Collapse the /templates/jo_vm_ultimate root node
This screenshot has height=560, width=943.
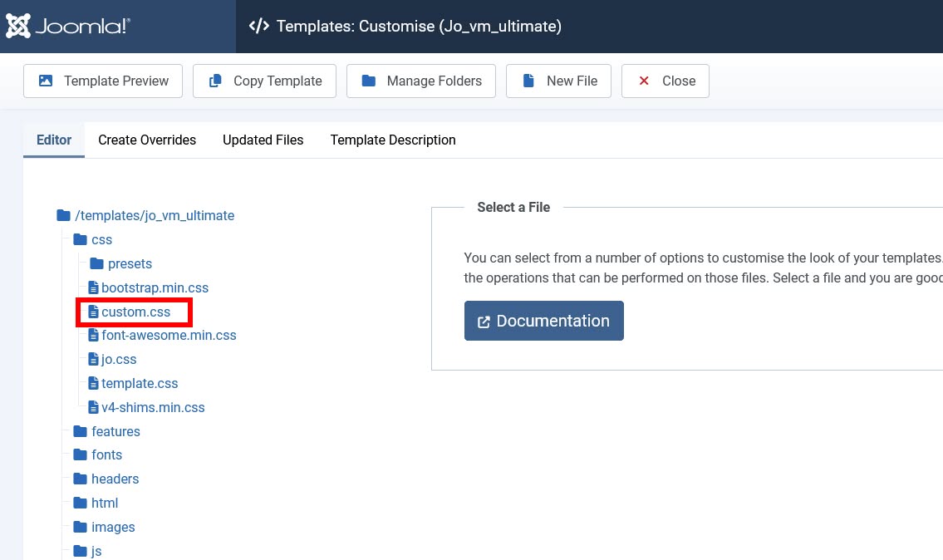[155, 215]
